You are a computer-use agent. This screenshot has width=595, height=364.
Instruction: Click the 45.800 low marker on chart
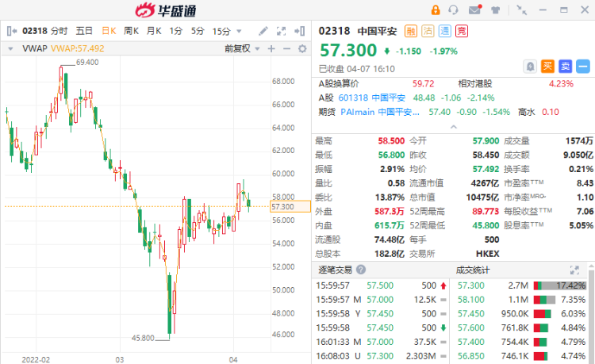pyautogui.click(x=143, y=338)
